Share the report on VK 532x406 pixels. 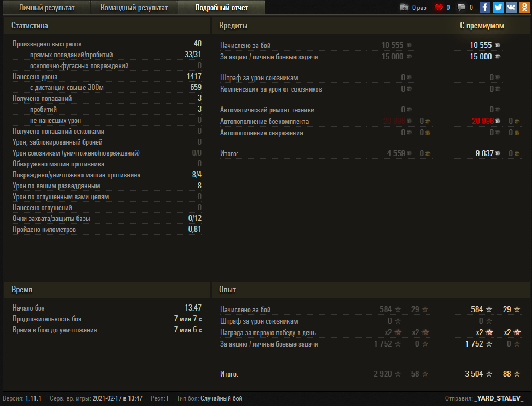(x=511, y=7)
